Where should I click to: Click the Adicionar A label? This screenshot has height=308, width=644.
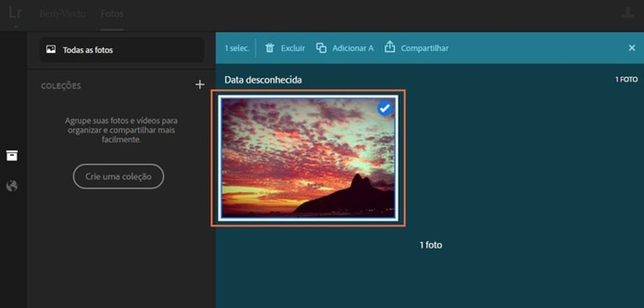(x=353, y=48)
